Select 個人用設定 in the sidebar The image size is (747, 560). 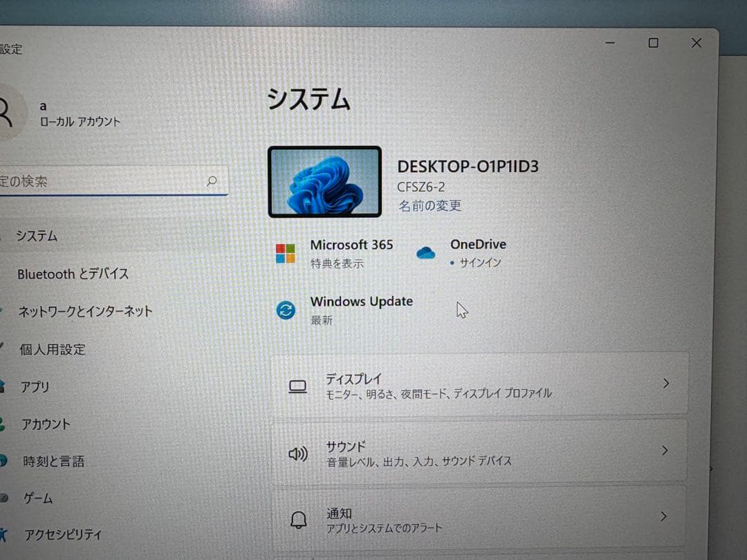tap(52, 350)
